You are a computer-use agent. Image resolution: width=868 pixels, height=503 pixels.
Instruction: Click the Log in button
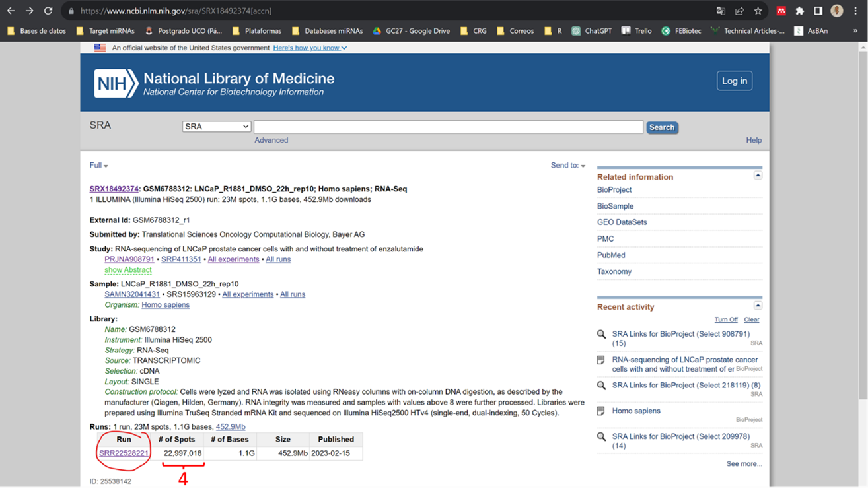coord(734,81)
